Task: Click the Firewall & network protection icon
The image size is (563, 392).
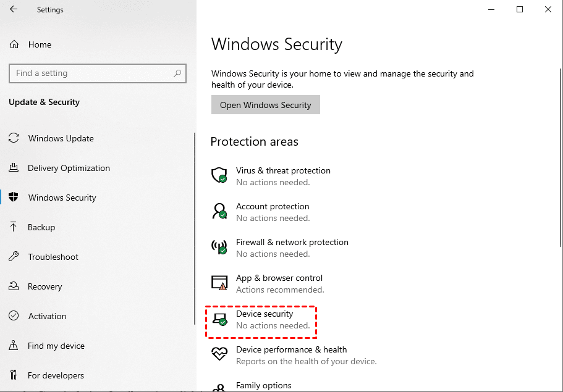Action: [219, 247]
